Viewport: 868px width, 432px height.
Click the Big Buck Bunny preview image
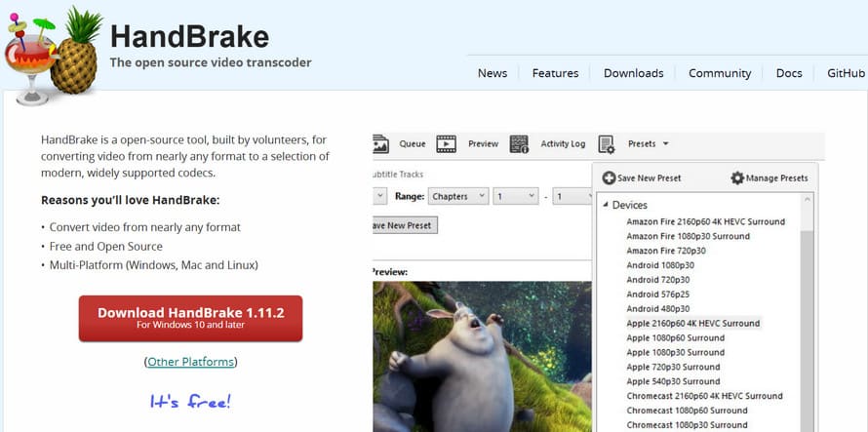pos(482,357)
